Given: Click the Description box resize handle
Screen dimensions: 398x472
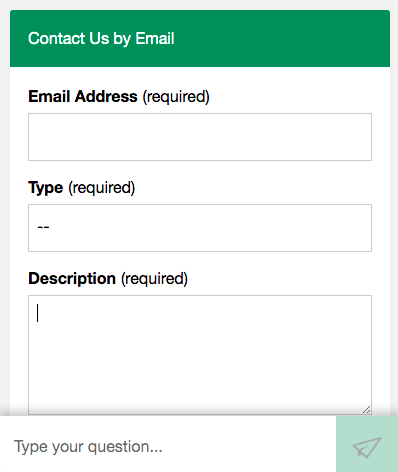Looking at the screenshot, I should click(367, 410).
